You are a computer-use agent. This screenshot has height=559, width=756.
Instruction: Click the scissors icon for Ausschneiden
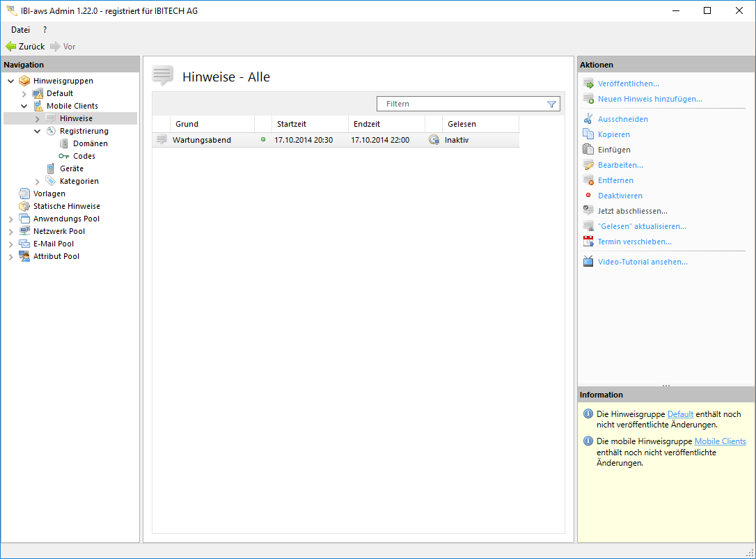588,119
